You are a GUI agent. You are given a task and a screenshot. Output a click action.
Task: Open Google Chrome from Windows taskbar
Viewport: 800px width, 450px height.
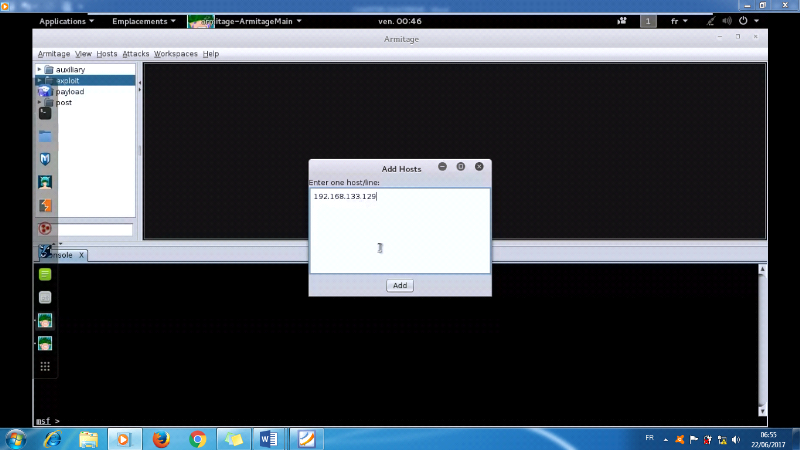coord(198,439)
